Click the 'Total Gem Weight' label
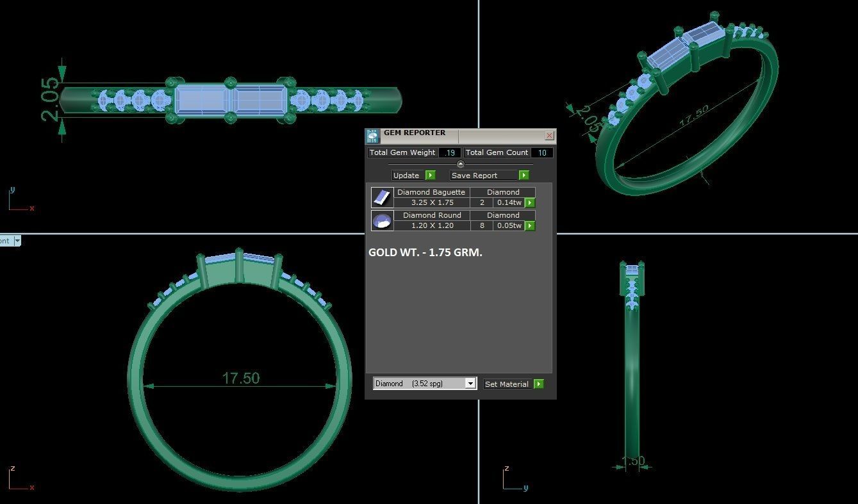The height and width of the screenshot is (504, 858). click(402, 152)
